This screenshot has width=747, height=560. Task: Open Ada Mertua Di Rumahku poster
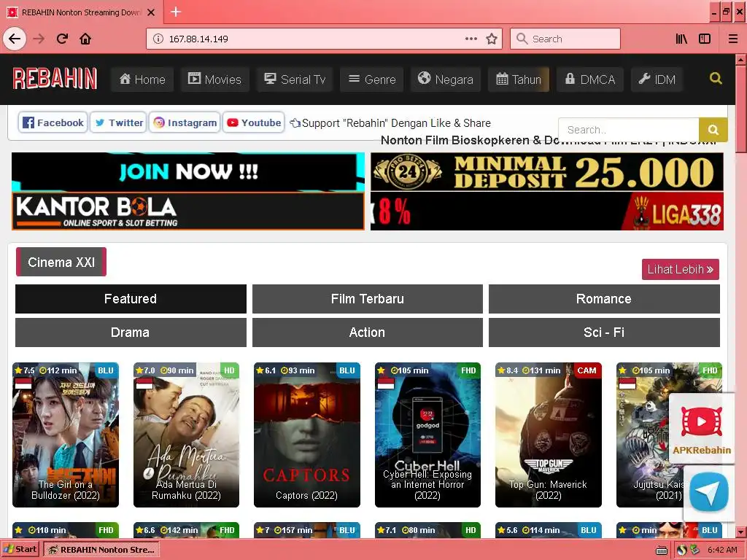coord(186,435)
